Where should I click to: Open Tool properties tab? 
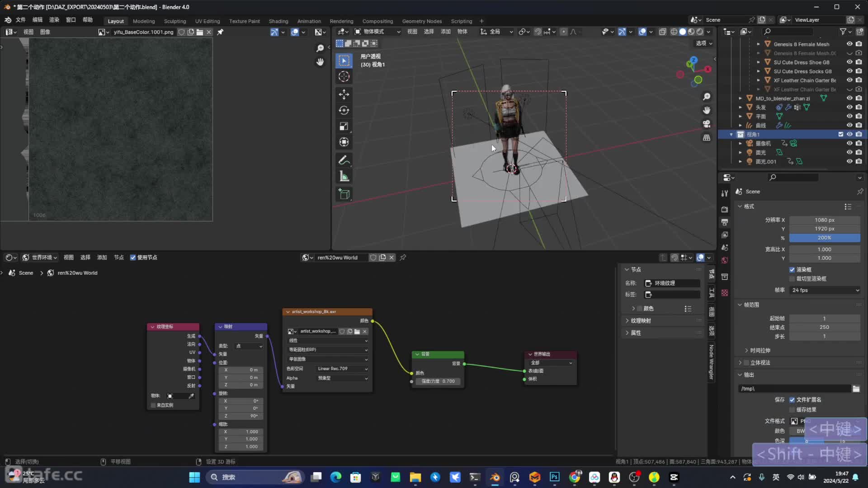point(725,193)
